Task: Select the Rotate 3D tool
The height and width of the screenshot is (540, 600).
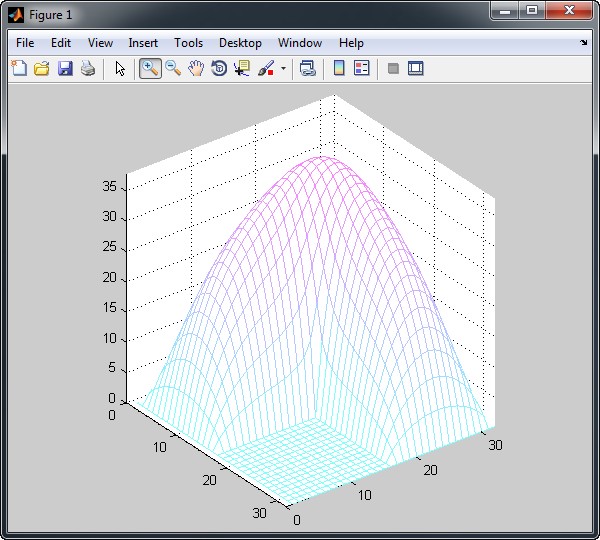Action: click(219, 69)
